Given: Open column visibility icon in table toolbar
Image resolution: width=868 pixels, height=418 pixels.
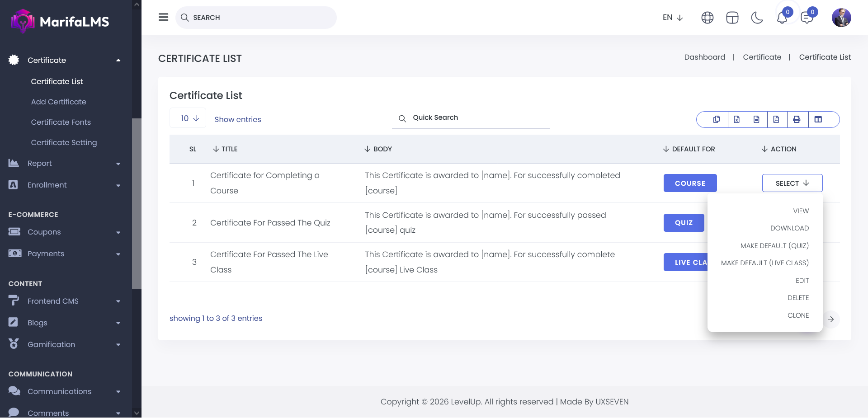Looking at the screenshot, I should tap(818, 119).
